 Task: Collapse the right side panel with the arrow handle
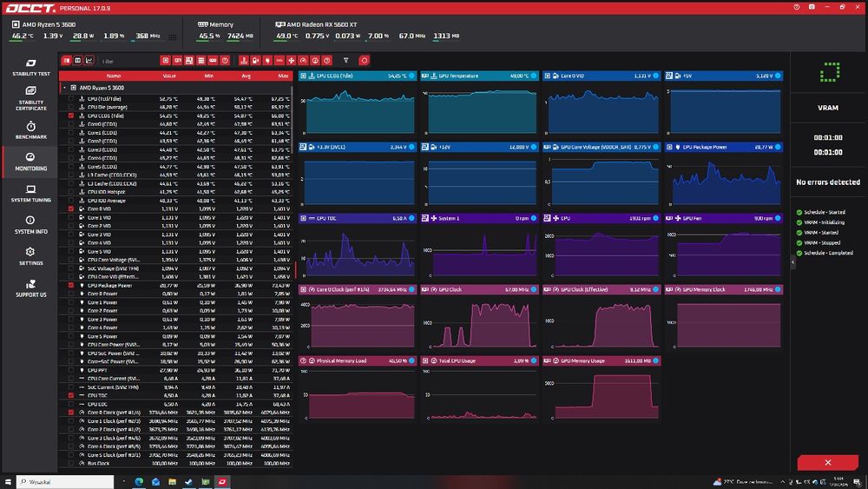(792, 261)
